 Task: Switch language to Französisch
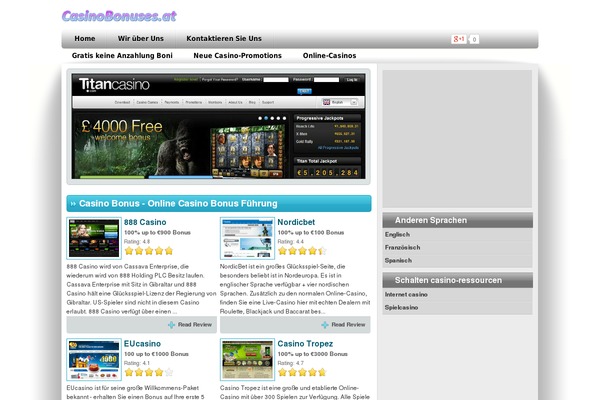pyautogui.click(x=403, y=247)
